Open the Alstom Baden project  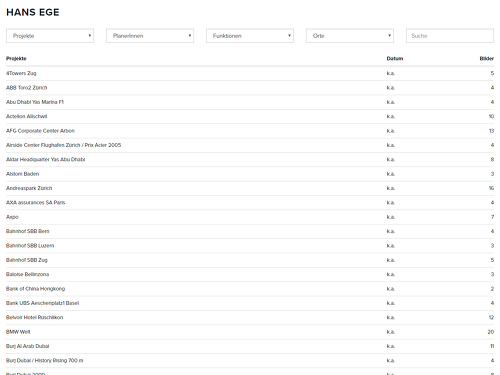tap(22, 174)
